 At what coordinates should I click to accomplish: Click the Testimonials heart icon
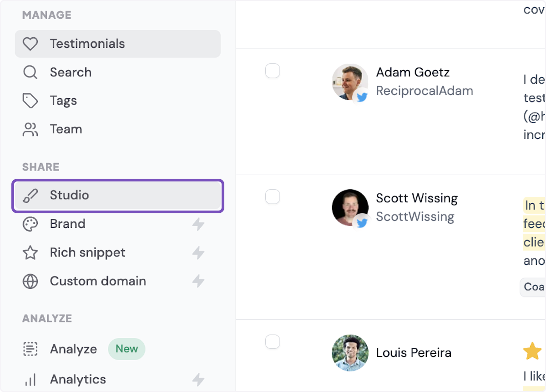pos(30,44)
